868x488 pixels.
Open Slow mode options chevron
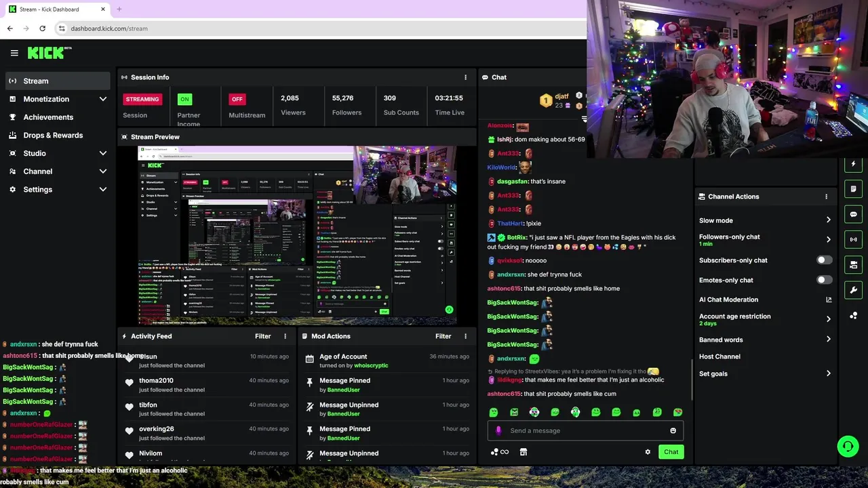click(x=828, y=220)
